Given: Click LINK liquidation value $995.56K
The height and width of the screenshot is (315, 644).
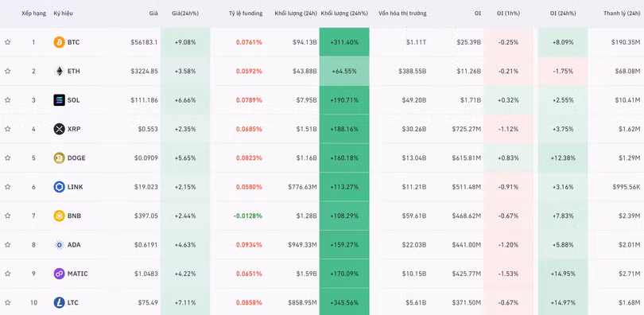Looking at the screenshot, I should (x=626, y=187).
